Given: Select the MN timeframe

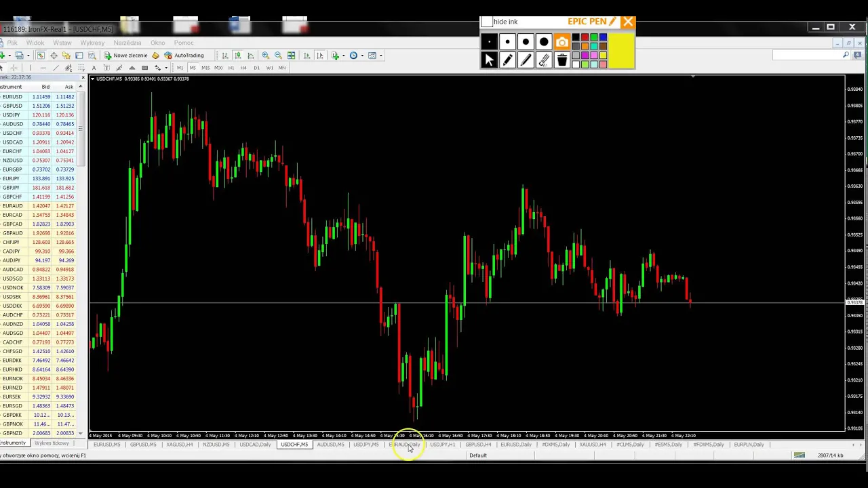Looking at the screenshot, I should click(x=282, y=68).
